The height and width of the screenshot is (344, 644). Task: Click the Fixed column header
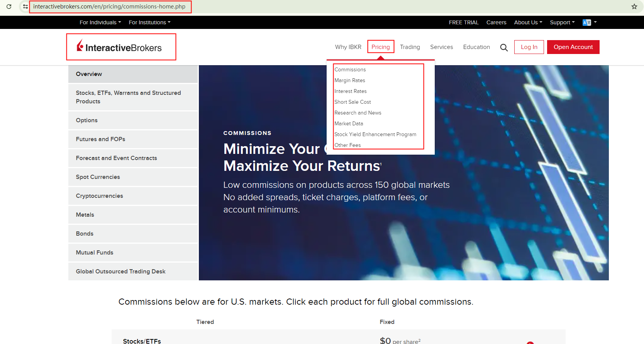coord(387,322)
